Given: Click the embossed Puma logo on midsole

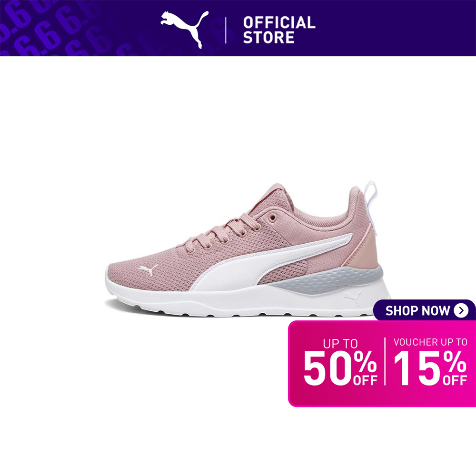Looking at the screenshot, I should click(x=352, y=297).
